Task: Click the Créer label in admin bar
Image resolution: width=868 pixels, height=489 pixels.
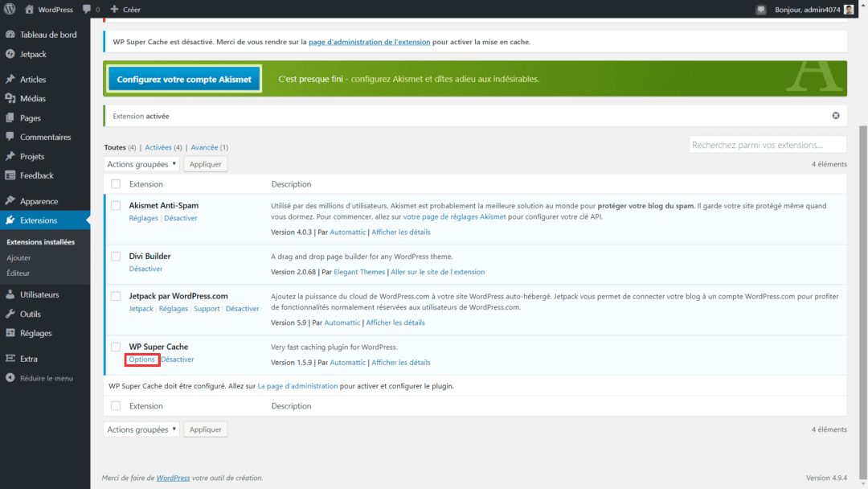Action: point(131,10)
